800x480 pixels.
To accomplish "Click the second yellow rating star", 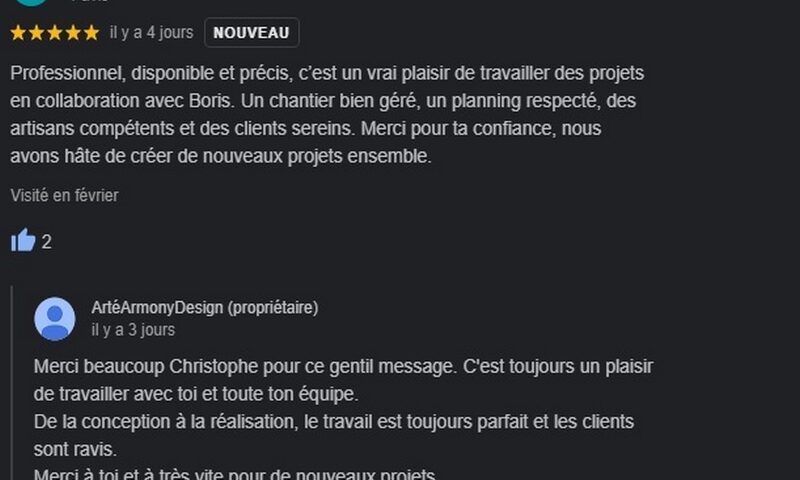I will click(36, 33).
